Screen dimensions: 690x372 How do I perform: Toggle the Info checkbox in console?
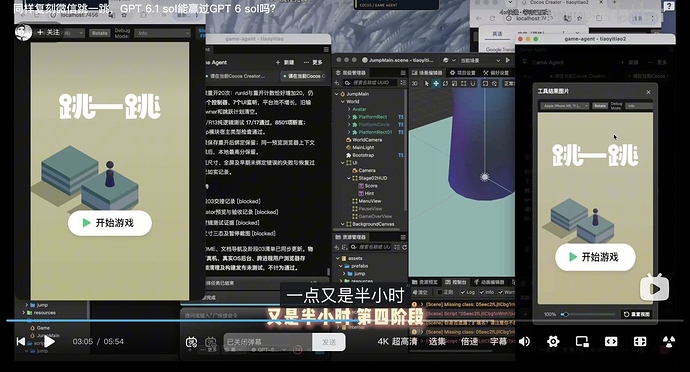click(481, 292)
